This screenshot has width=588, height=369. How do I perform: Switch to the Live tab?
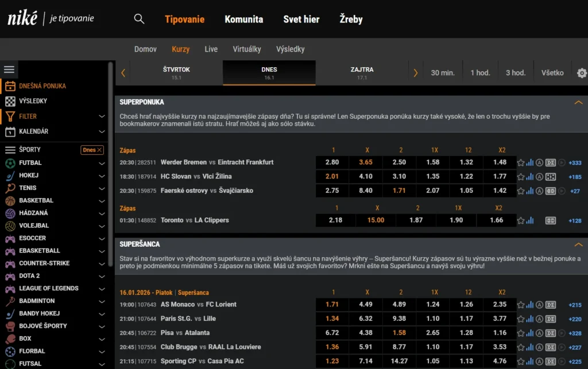coord(211,49)
